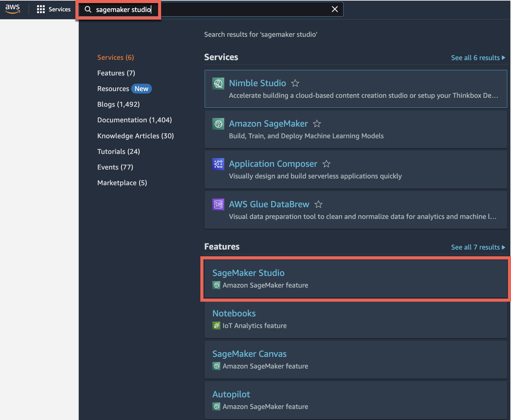Select the Events (77) filter

point(115,167)
